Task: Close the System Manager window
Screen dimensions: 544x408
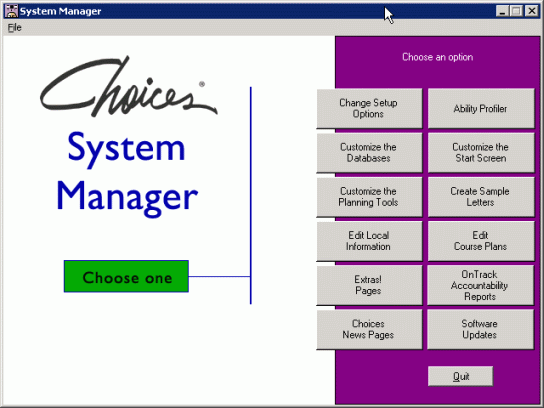Action: coord(531,11)
